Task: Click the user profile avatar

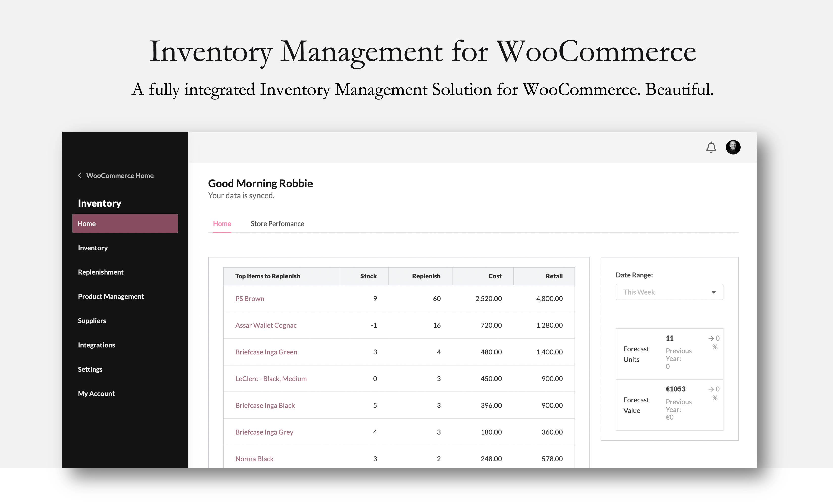Action: coord(733,147)
